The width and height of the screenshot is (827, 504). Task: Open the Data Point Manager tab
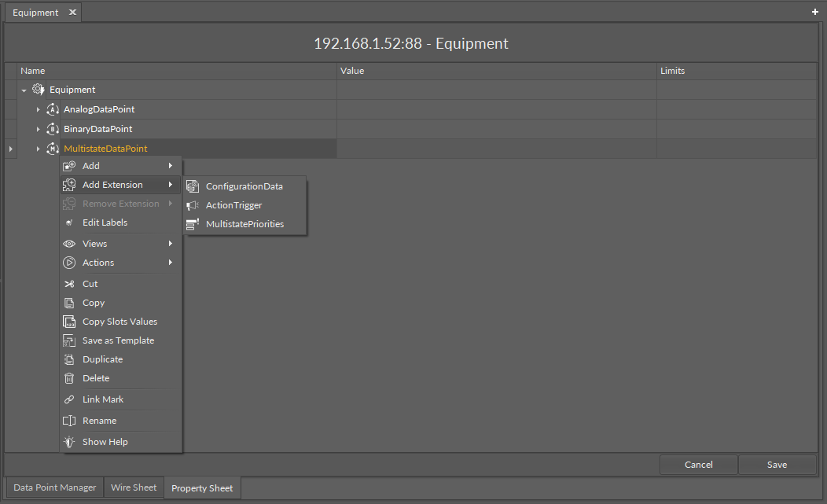pos(55,487)
